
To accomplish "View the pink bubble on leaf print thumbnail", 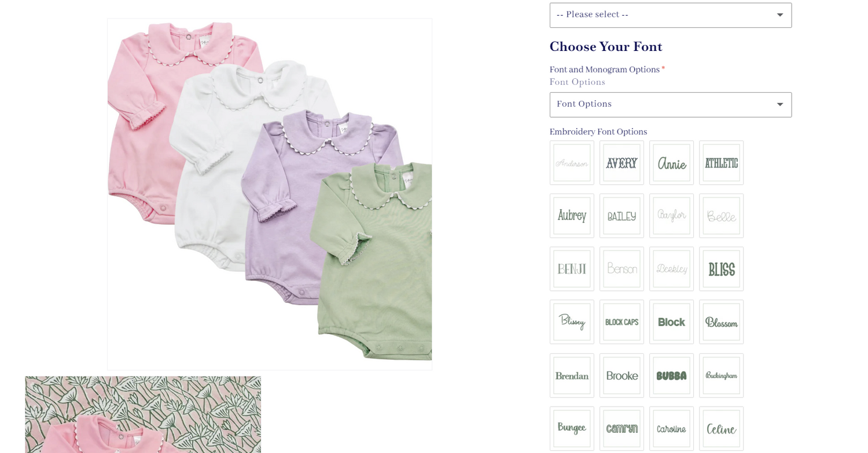I will tap(143, 415).
